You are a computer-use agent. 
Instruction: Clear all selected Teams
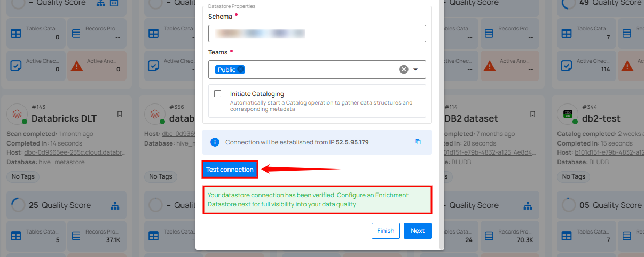[x=404, y=69]
